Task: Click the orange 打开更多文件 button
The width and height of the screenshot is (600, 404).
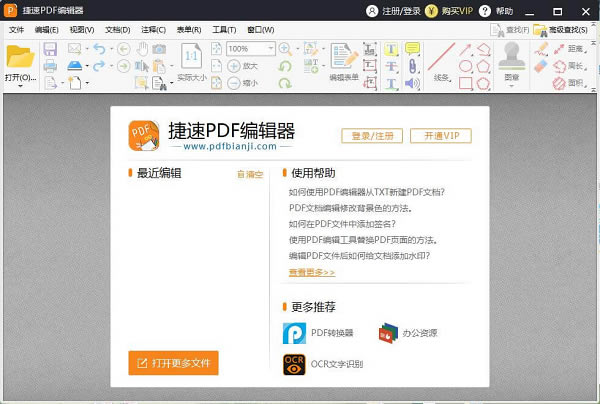Action: pos(173,363)
